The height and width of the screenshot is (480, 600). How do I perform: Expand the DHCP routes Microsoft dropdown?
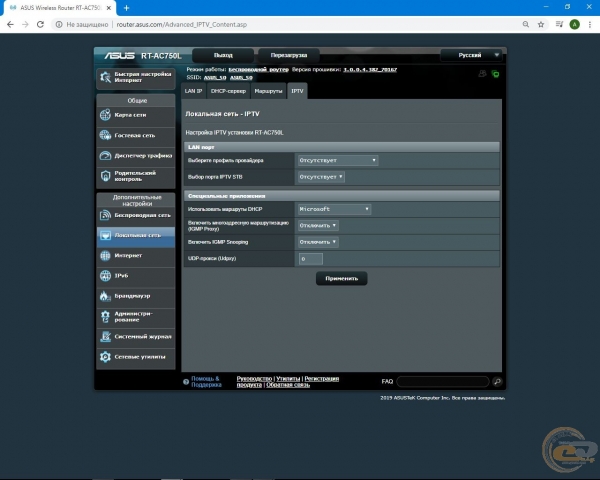(x=334, y=209)
